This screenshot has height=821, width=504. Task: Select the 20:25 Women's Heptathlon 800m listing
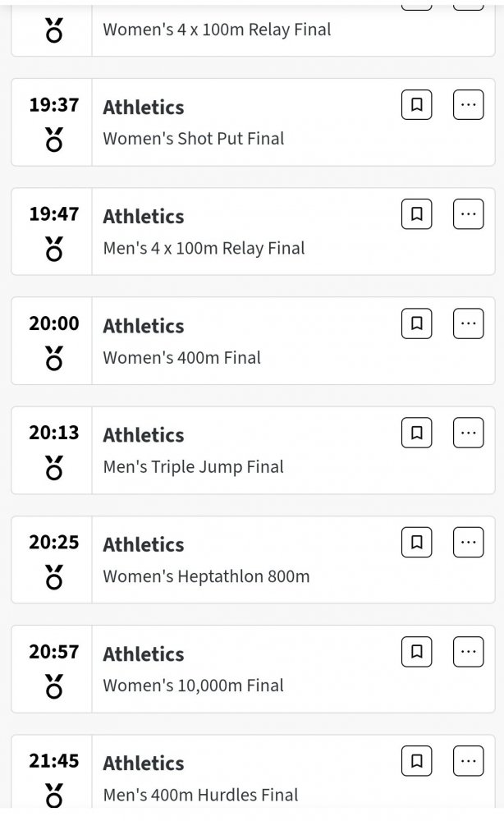pos(253,560)
